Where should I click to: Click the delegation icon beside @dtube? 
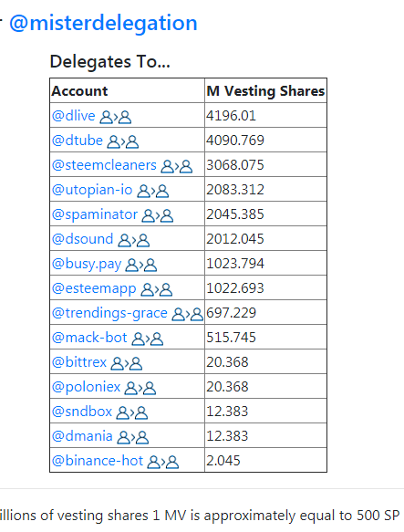tap(123, 141)
